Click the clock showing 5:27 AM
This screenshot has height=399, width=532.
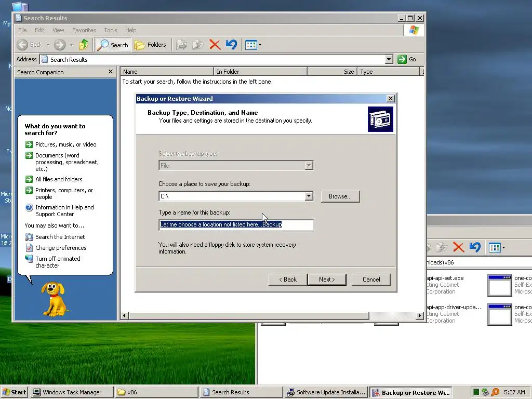(514, 392)
